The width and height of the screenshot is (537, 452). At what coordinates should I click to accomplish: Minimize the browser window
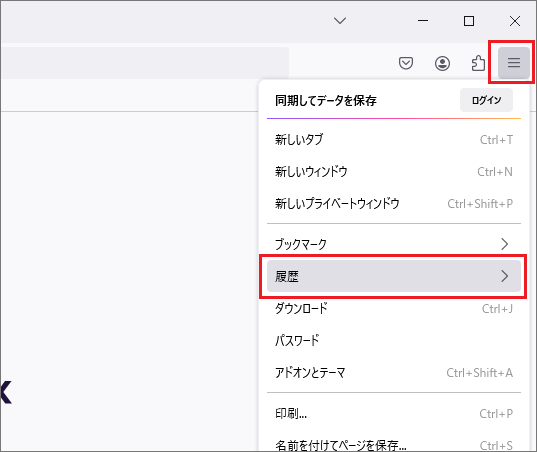(x=423, y=21)
